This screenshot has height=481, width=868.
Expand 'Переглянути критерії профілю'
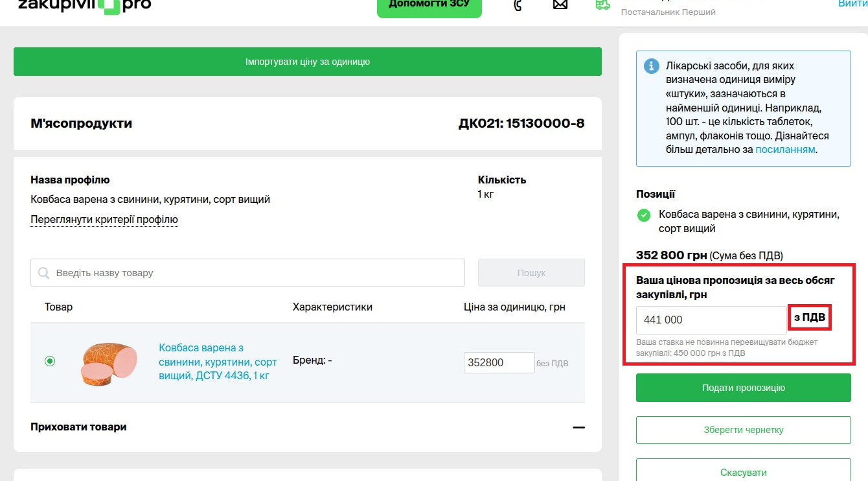pos(104,220)
